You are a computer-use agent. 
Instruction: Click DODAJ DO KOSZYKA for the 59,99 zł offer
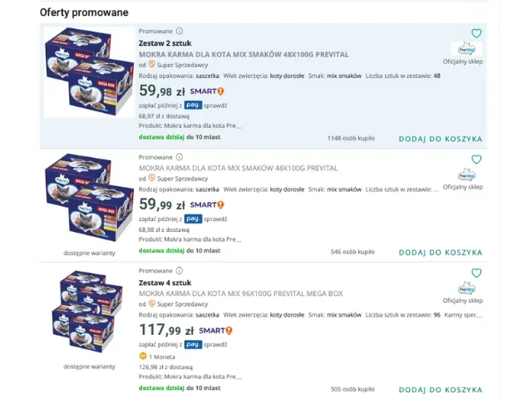coord(441,253)
